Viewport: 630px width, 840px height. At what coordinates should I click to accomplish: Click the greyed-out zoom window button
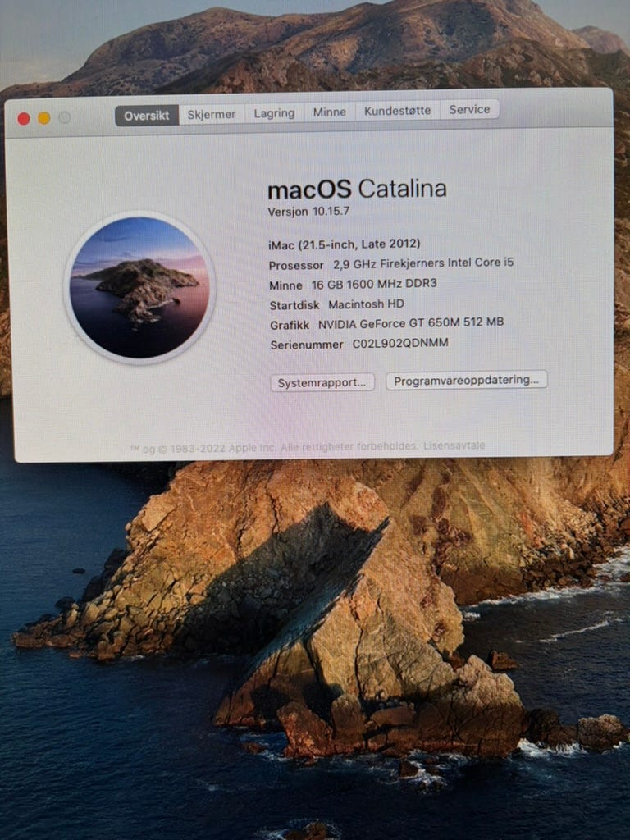64,116
